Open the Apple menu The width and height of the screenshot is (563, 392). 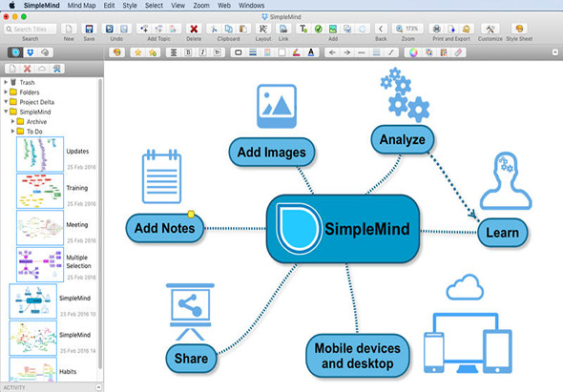(x=11, y=6)
